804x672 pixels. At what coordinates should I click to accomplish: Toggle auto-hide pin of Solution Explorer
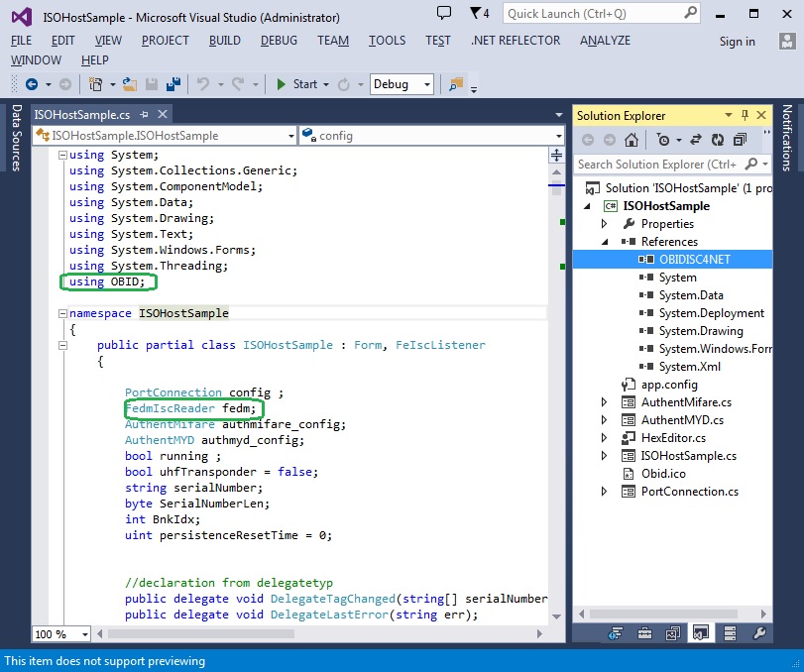(745, 115)
